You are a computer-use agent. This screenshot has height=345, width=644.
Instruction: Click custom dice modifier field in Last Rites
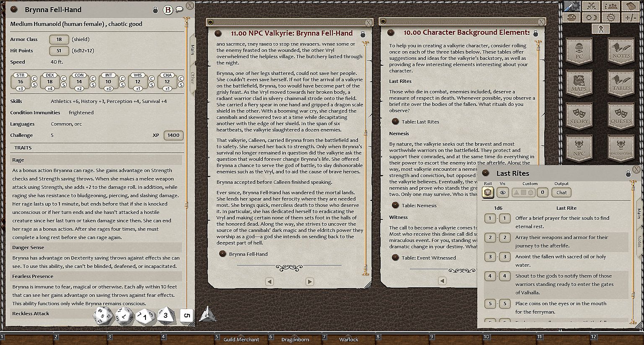[x=543, y=193]
